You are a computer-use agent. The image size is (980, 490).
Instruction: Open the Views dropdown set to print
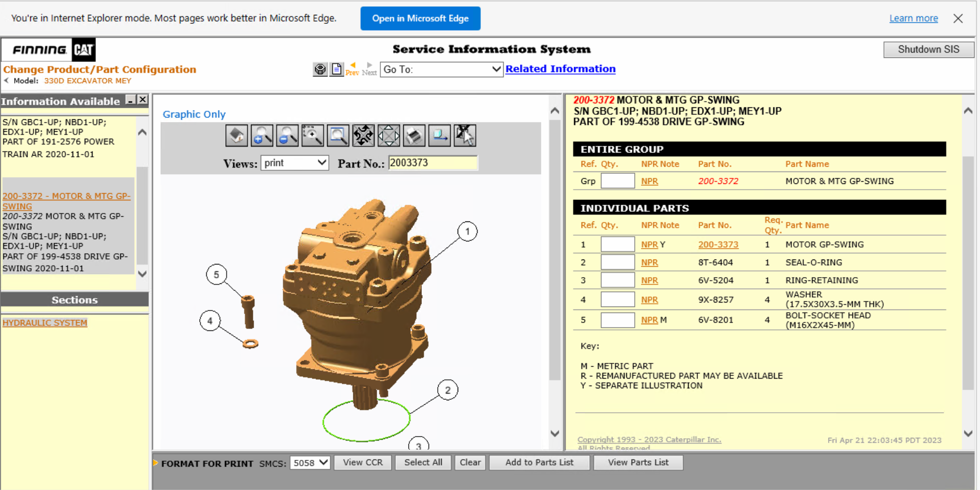click(x=295, y=163)
